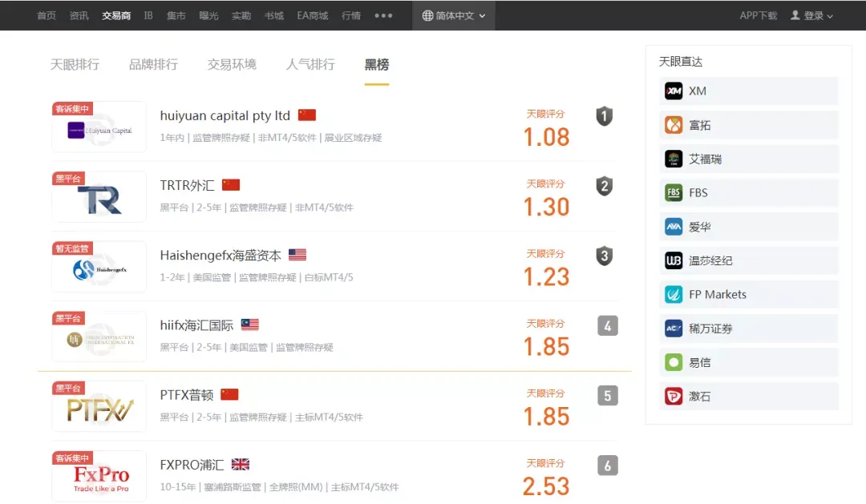This screenshot has width=866, height=504.
Task: Click the 激石 red logo icon
Action: pos(674,396)
